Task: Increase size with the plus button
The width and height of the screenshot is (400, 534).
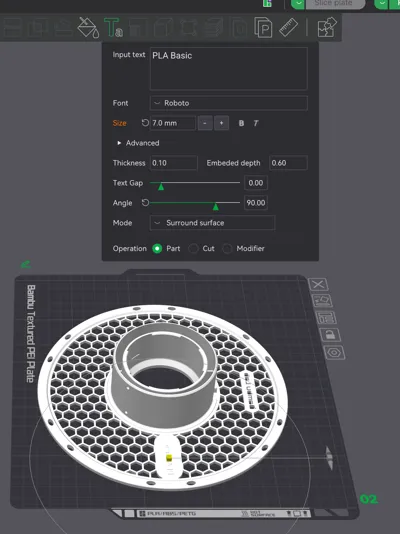Action: coord(221,123)
